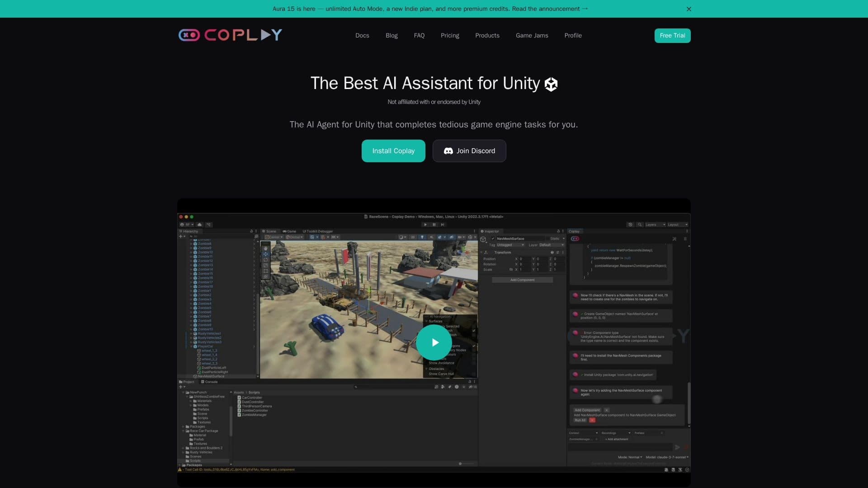
Task: Click 'Add attachment' in the demo Coplay panel
Action: coord(617,439)
